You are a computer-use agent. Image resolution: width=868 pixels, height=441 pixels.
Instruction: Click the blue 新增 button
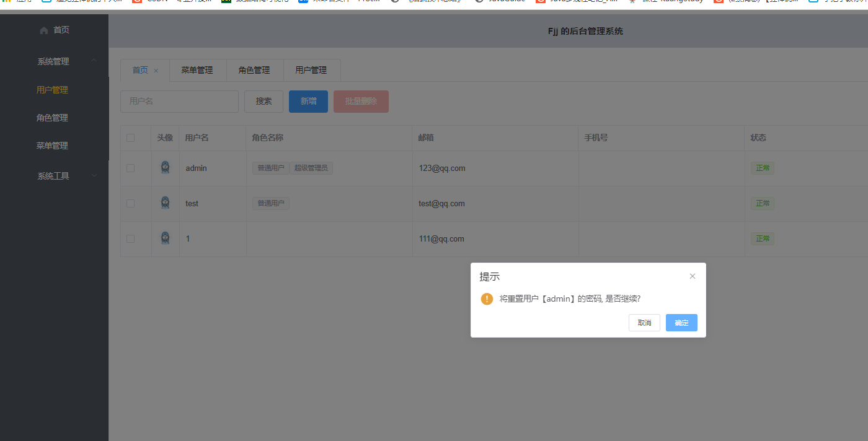pyautogui.click(x=308, y=101)
